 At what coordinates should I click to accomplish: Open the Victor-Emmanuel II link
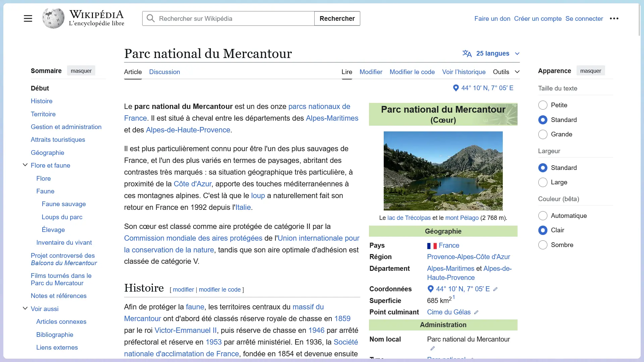pos(185,330)
